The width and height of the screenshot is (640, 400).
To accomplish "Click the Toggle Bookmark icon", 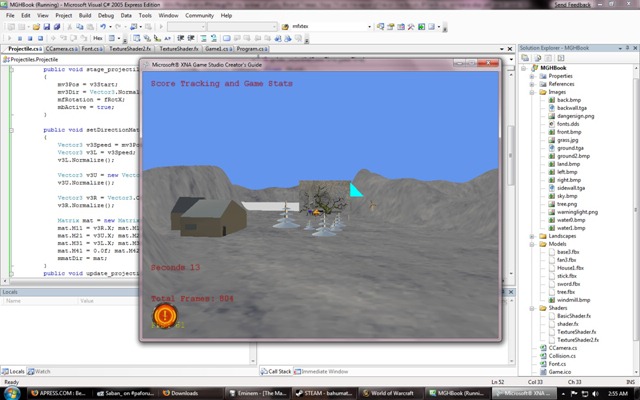I will point(227,38).
